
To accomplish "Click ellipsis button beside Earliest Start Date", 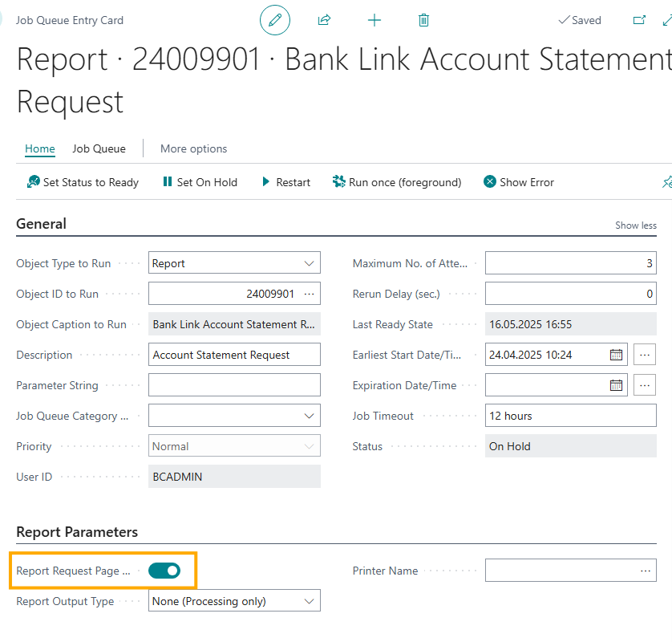I will coord(645,355).
